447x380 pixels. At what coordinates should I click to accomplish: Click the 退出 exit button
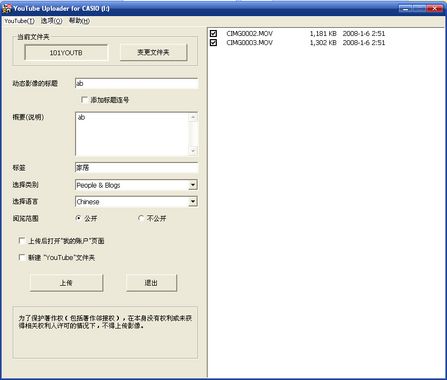(x=151, y=283)
